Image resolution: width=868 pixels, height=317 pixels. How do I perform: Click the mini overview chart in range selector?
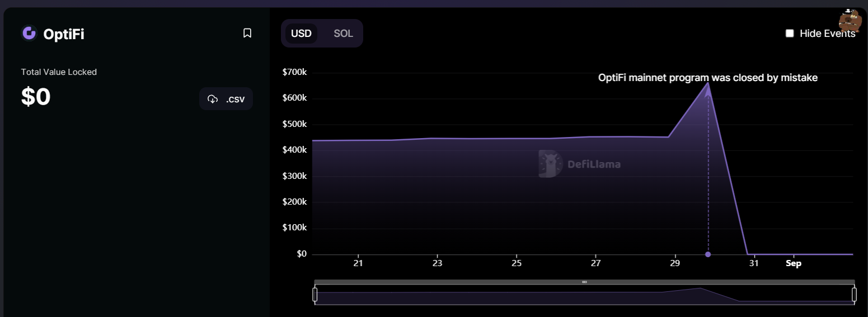click(x=584, y=295)
